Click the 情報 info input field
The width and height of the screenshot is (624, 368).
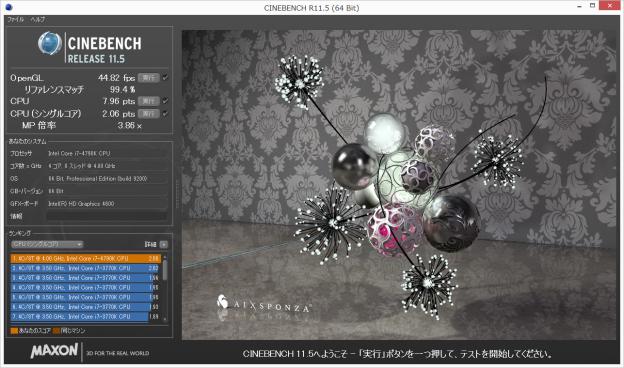click(x=107, y=216)
